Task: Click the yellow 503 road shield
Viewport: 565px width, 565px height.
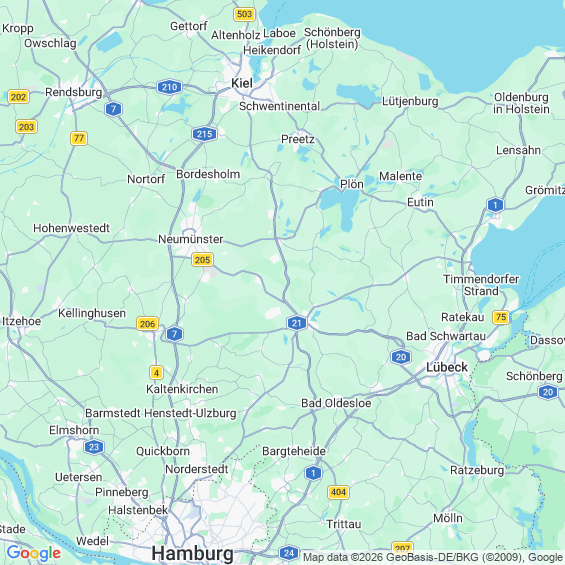Action: pos(245,14)
